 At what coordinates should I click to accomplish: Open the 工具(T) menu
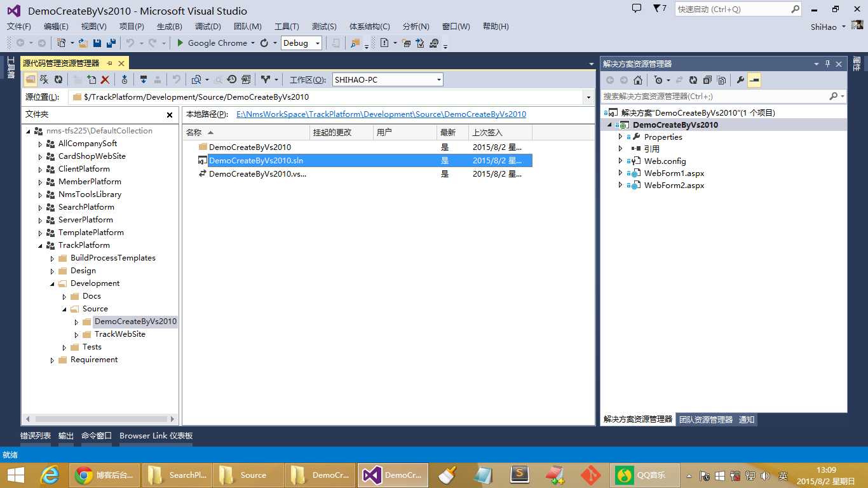[287, 27]
